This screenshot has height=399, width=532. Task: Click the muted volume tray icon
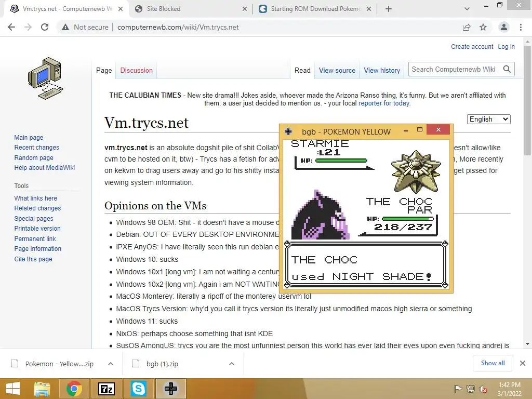point(483,389)
